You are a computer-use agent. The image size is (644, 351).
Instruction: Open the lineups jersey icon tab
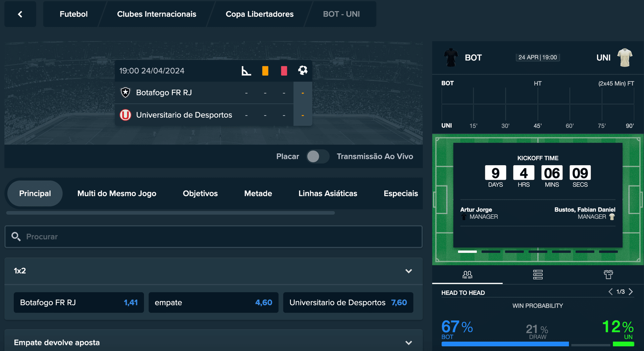click(608, 275)
